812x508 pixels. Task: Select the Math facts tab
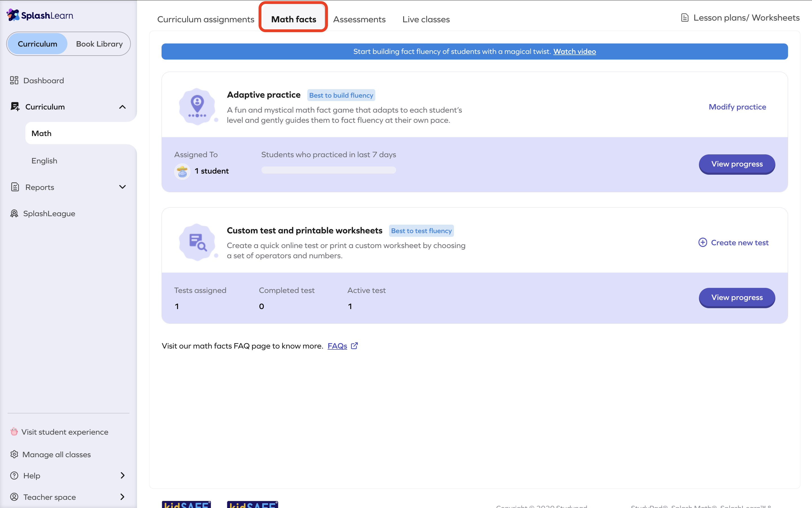[294, 19]
